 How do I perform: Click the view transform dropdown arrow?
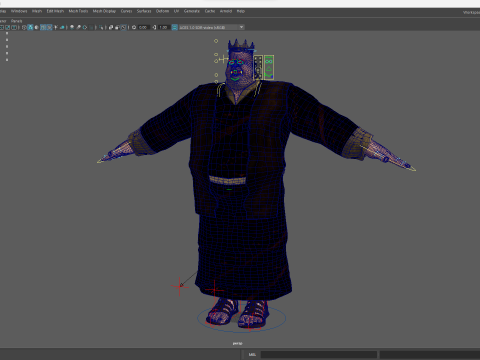[x=241, y=27]
